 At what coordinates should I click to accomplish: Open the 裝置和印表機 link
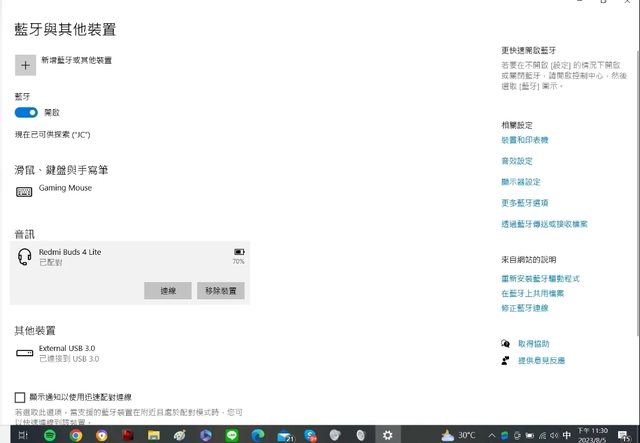[524, 140]
